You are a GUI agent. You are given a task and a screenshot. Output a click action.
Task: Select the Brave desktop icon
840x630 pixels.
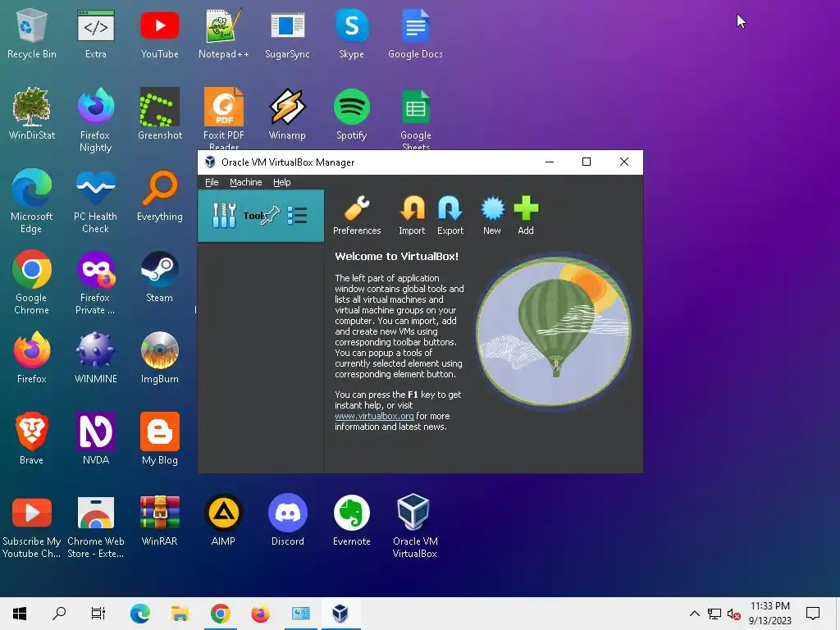32,439
